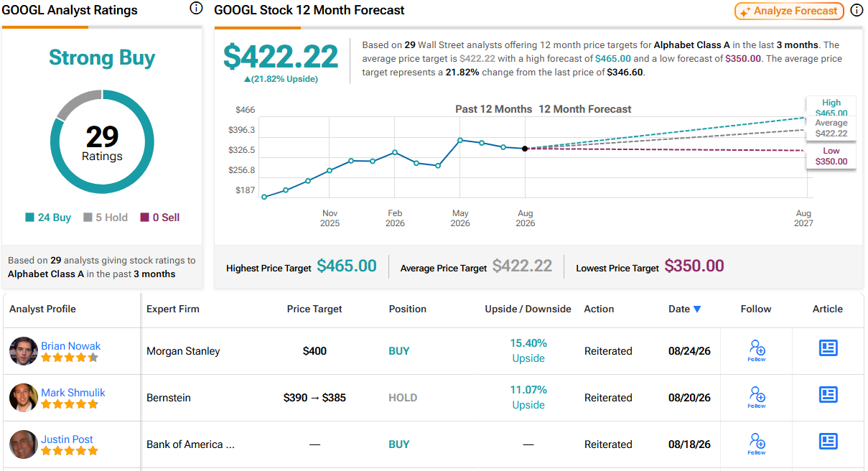Open info icon next to Analyze Forecast
Viewport: 868px width, 471px height.
pos(857,10)
